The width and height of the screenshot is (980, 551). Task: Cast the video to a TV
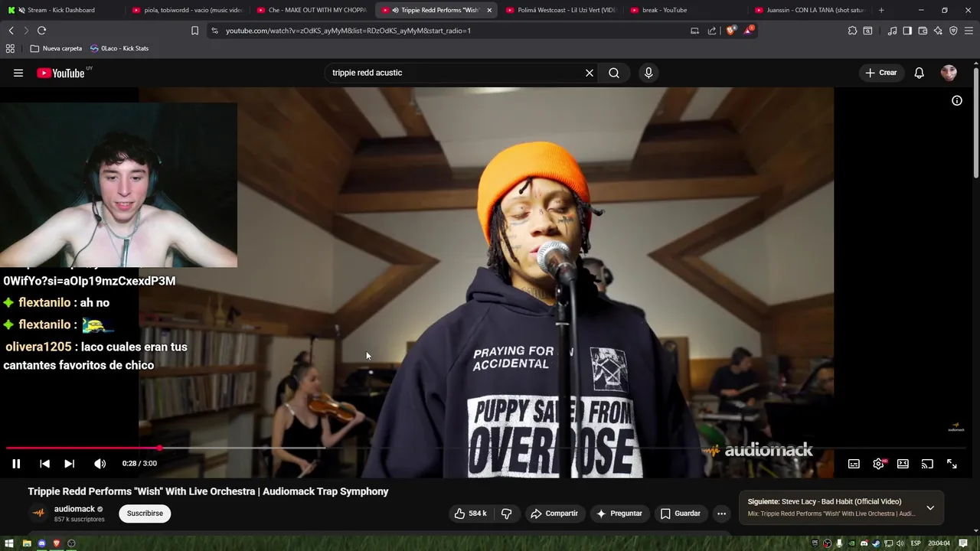click(x=927, y=464)
